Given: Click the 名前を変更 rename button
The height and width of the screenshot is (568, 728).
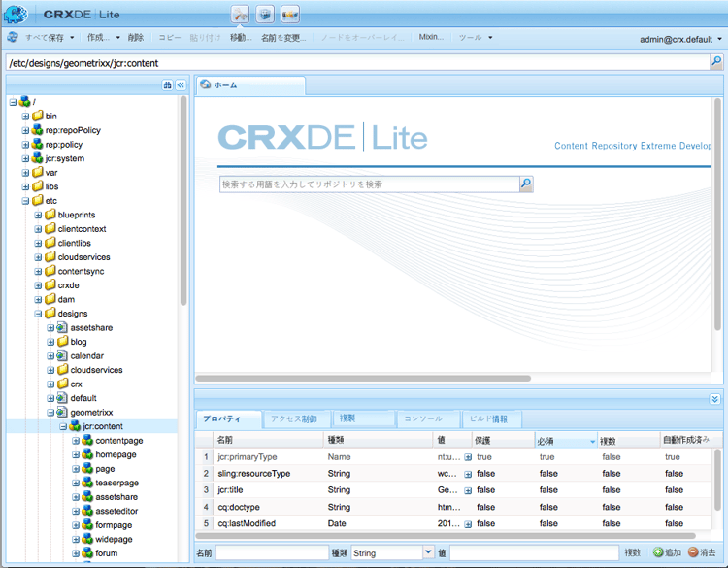Looking at the screenshot, I should point(283,37).
